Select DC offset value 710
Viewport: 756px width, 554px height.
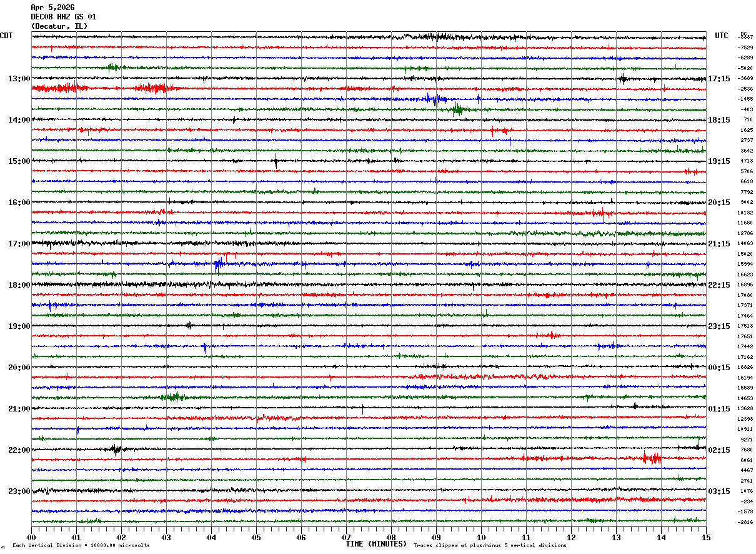click(x=748, y=120)
